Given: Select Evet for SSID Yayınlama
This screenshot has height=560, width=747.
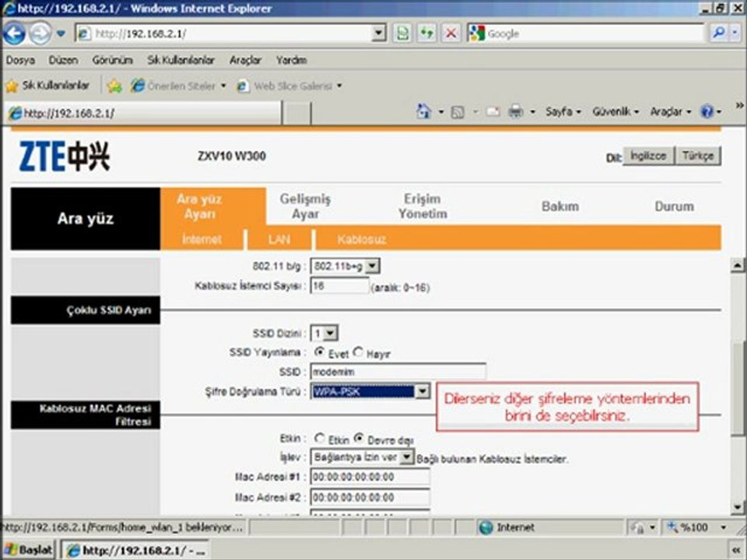Looking at the screenshot, I should (320, 352).
